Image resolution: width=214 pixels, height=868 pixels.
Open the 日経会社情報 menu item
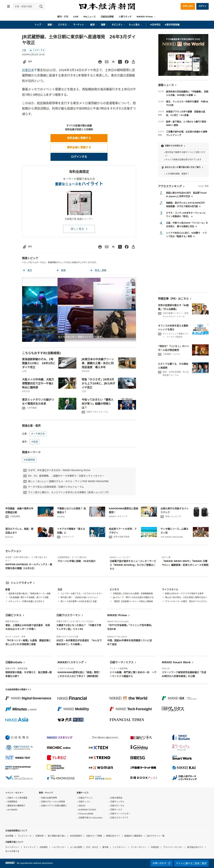[x=107, y=17]
